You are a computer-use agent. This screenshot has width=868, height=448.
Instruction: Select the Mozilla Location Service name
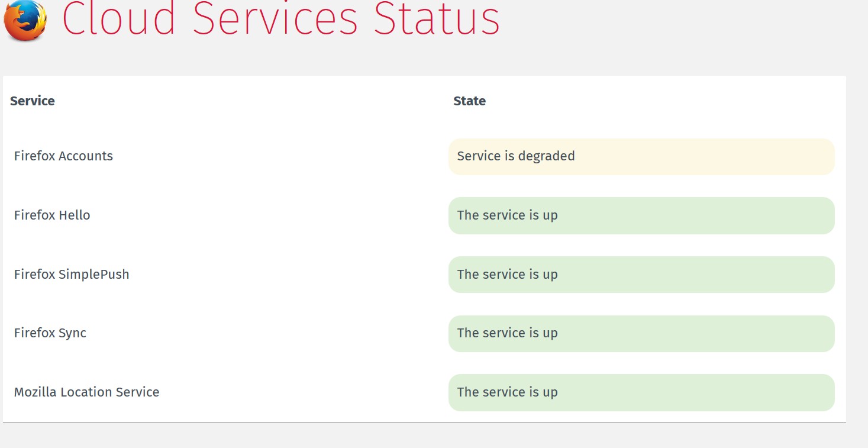[86, 392]
